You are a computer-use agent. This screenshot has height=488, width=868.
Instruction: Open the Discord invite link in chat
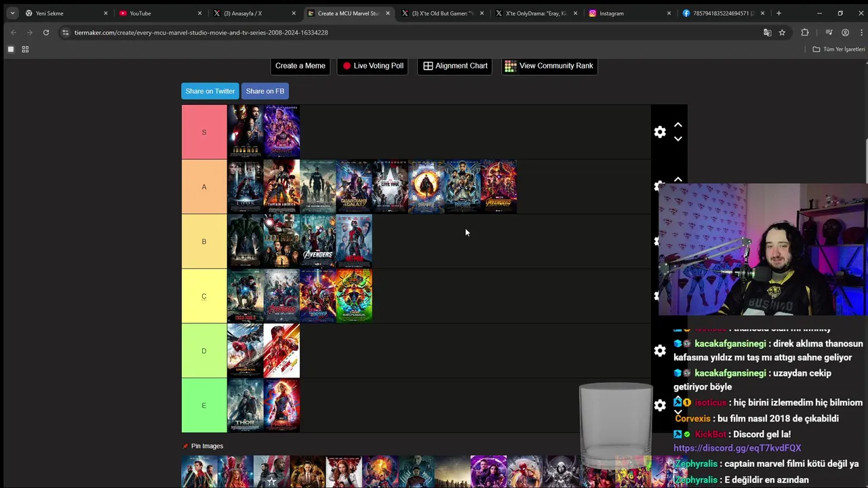[737, 448]
